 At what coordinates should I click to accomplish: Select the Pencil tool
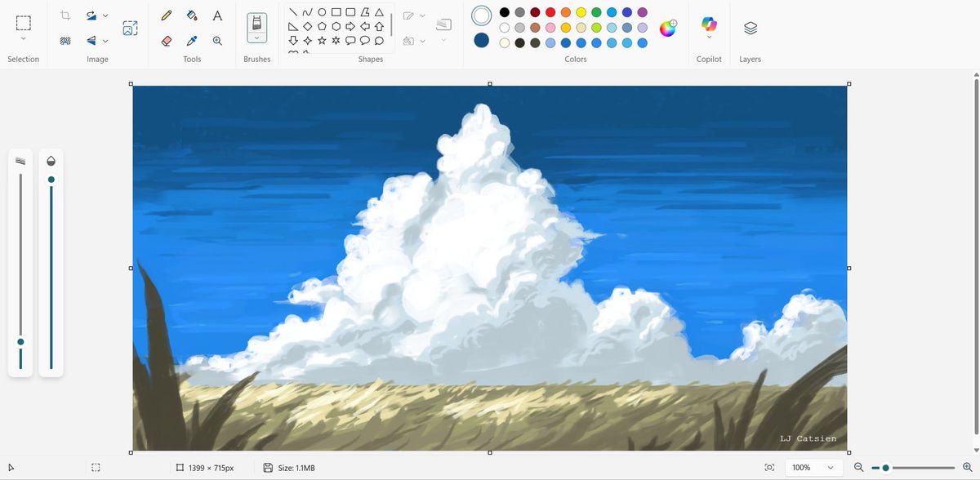point(167,15)
